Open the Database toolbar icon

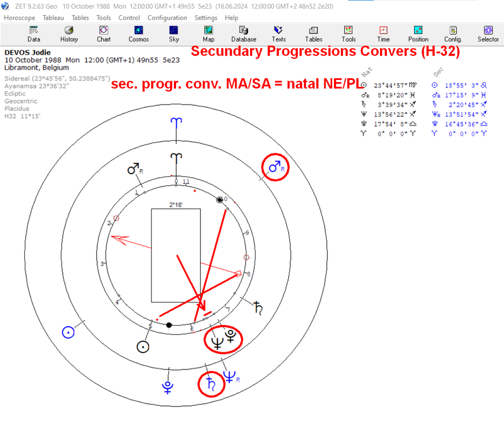(x=244, y=34)
